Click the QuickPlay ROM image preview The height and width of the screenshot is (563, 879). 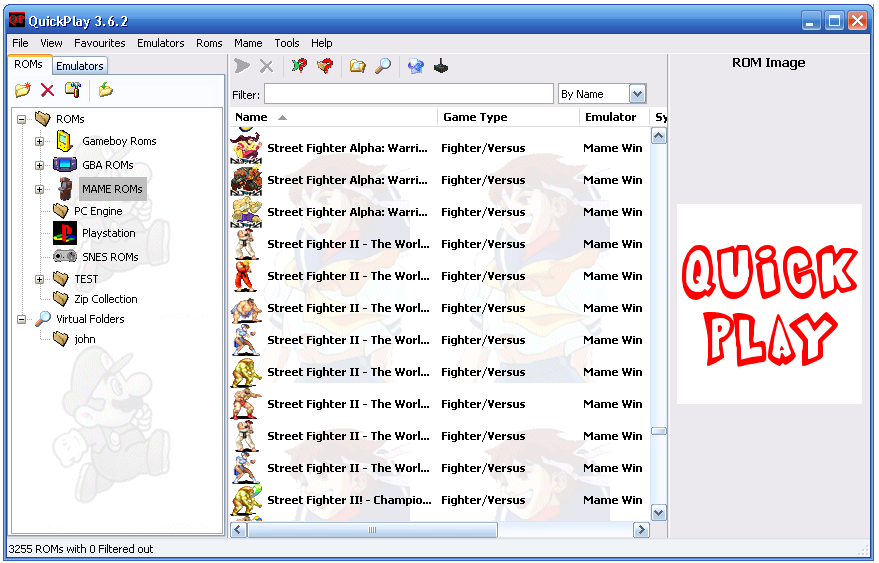769,304
